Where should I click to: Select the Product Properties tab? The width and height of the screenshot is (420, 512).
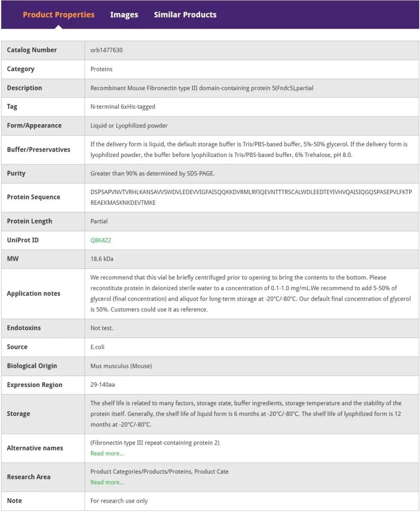58,15
